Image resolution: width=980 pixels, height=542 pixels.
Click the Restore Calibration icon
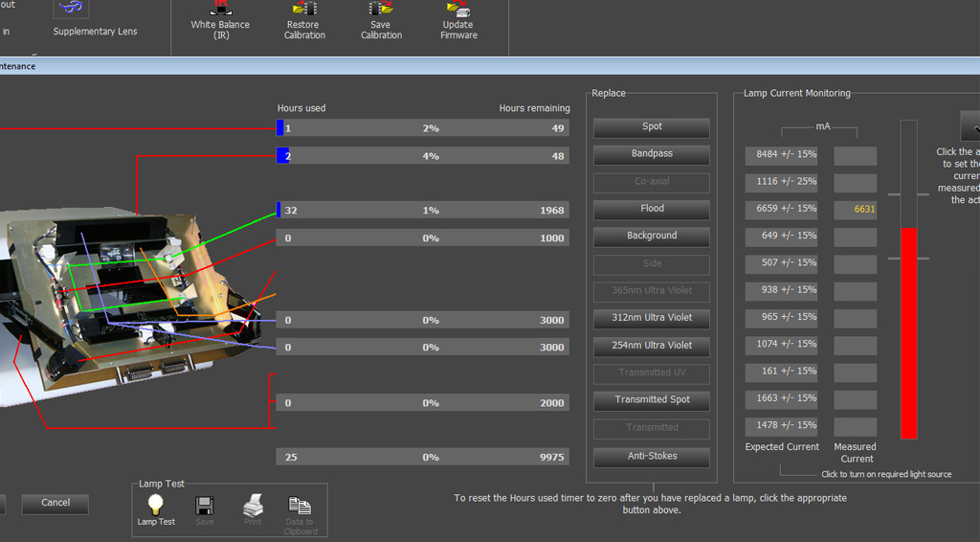pos(304,9)
